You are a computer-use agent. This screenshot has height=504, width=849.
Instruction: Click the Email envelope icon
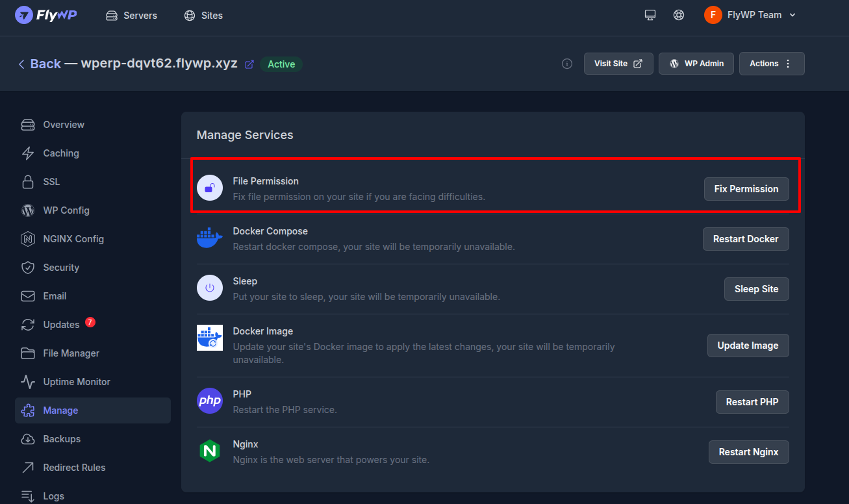coord(28,296)
